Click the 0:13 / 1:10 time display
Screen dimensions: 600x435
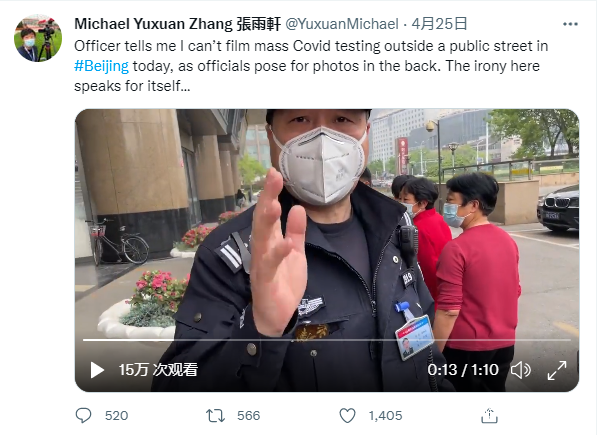[463, 370]
